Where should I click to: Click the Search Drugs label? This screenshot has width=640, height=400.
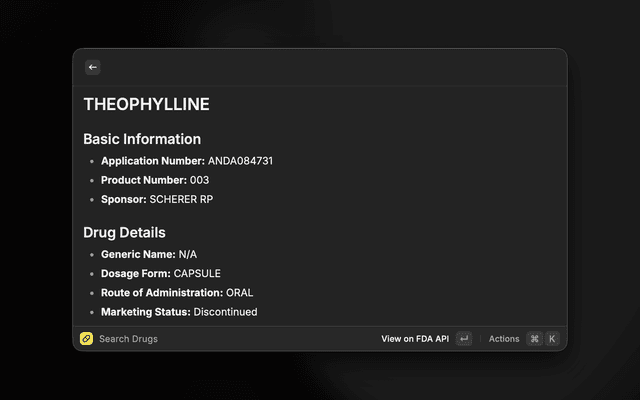coord(128,339)
